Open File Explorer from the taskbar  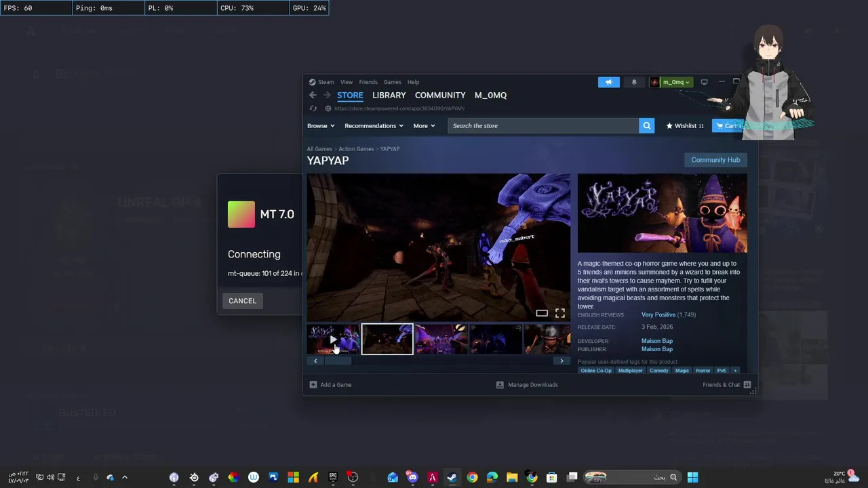click(512, 477)
